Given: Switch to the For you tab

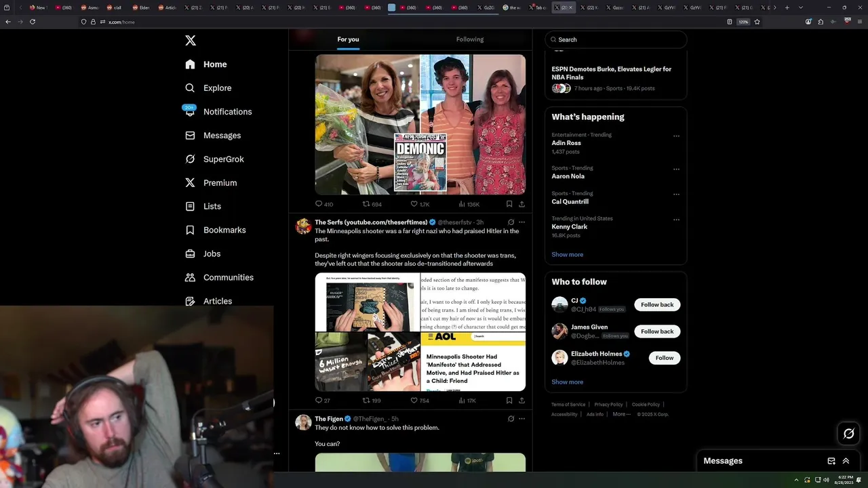Looking at the screenshot, I should pos(348,39).
